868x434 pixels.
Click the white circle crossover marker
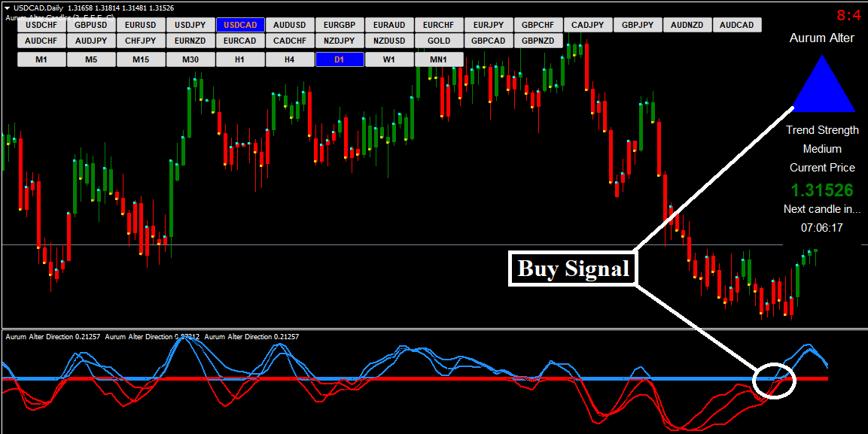tap(774, 381)
